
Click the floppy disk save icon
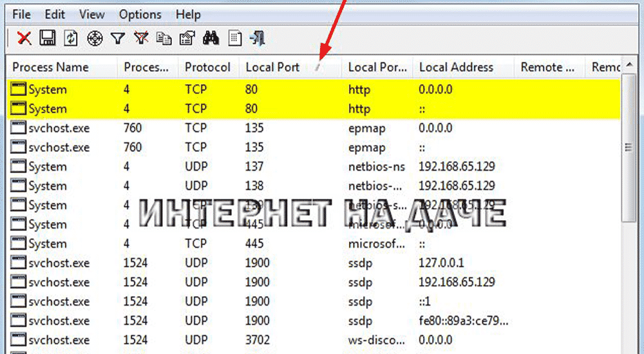(x=47, y=39)
